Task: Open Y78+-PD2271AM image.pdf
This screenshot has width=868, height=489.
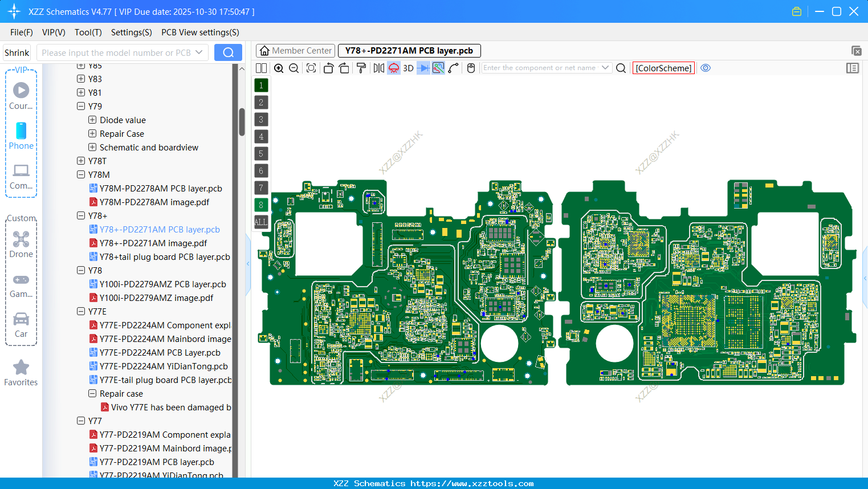Action: [153, 243]
